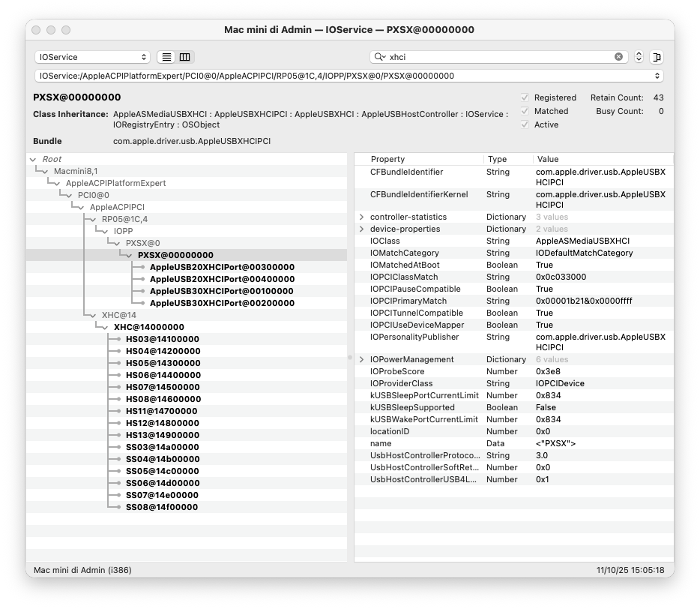700x609 pixels.
Task: Toggle the sidebar panel icon at top right
Action: pos(657,57)
